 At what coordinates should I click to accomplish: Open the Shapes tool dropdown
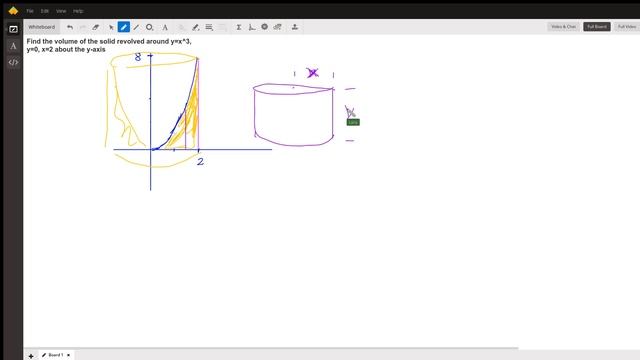(149, 27)
